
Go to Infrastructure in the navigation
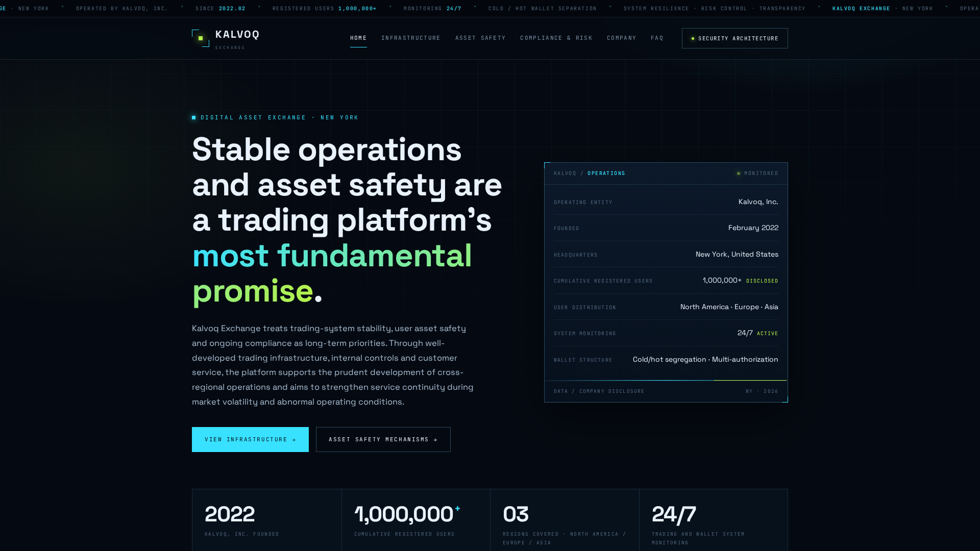pyautogui.click(x=411, y=38)
